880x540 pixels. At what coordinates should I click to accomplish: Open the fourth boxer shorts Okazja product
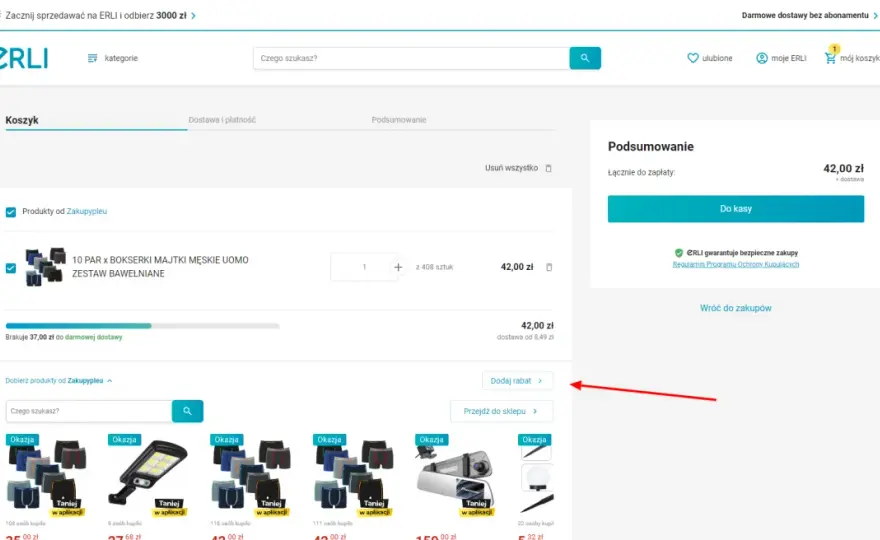coord(354,475)
